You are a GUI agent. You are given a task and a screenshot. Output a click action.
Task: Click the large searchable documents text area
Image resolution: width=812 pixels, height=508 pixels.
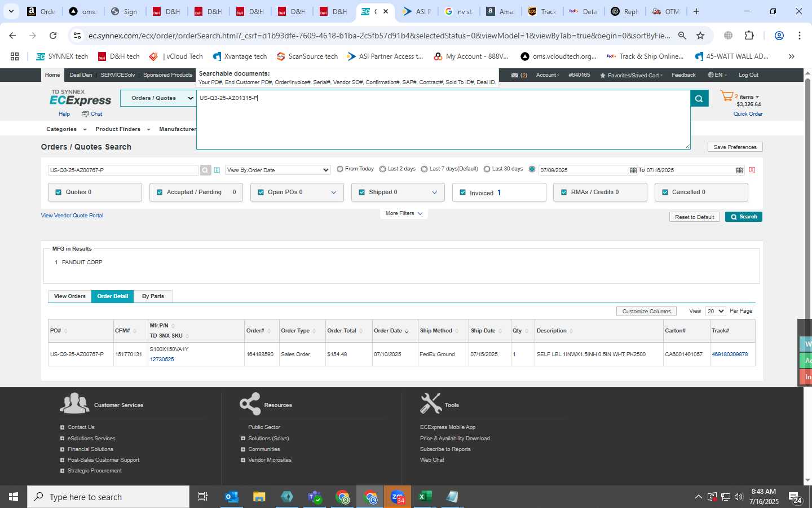(443, 120)
